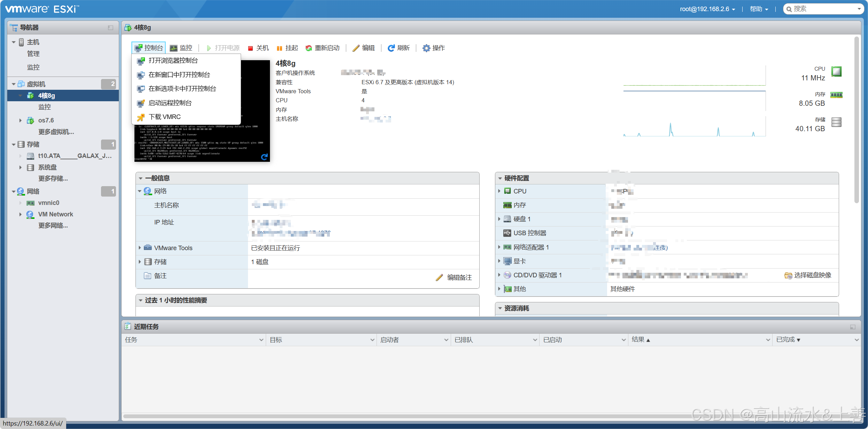The height and width of the screenshot is (429, 868).
Task: Expand the 硬盘 1 hardware row
Action: (499, 219)
